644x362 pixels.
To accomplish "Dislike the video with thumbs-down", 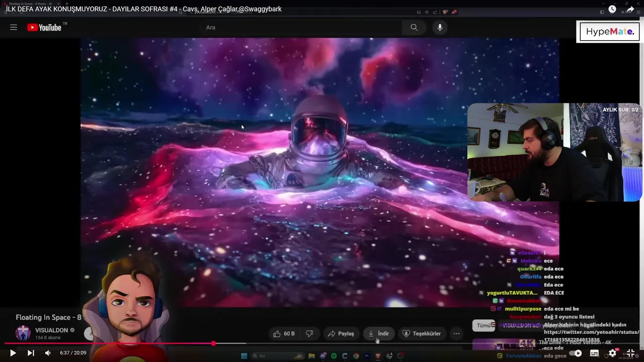I will click(x=309, y=333).
